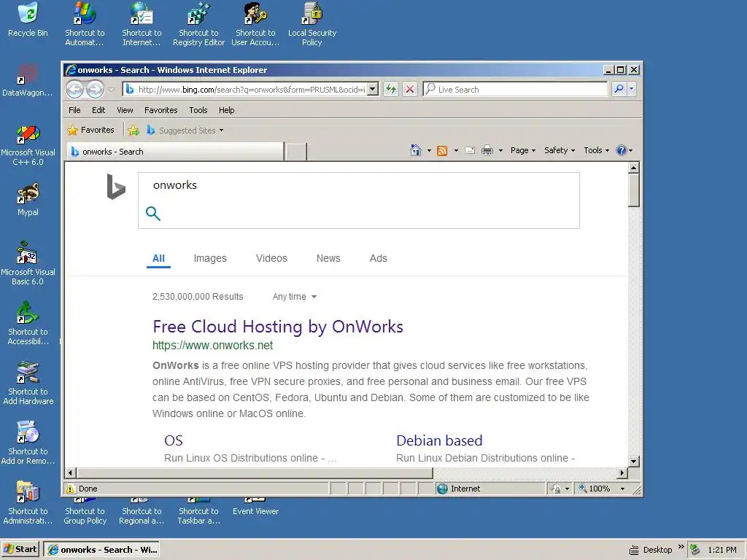Open the File menu

pos(75,110)
